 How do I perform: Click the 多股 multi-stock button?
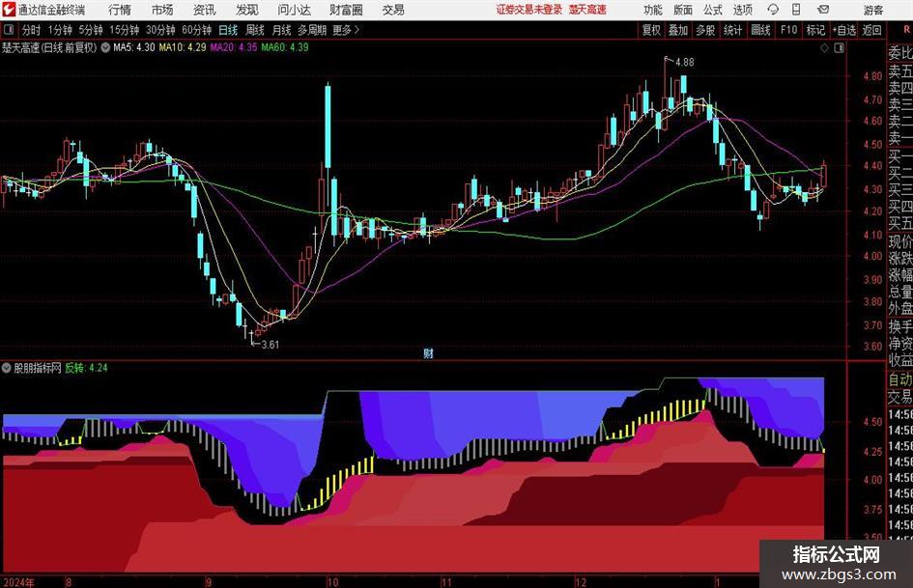click(x=705, y=30)
